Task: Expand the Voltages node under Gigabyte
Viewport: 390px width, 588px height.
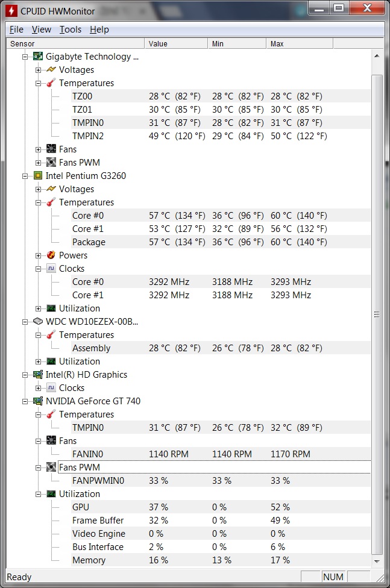Action: 39,70
